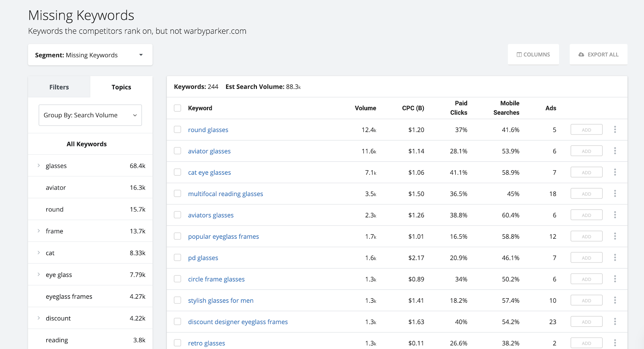Sort the table by Mobile Searches column
The width and height of the screenshot is (644, 349).
pos(506,108)
